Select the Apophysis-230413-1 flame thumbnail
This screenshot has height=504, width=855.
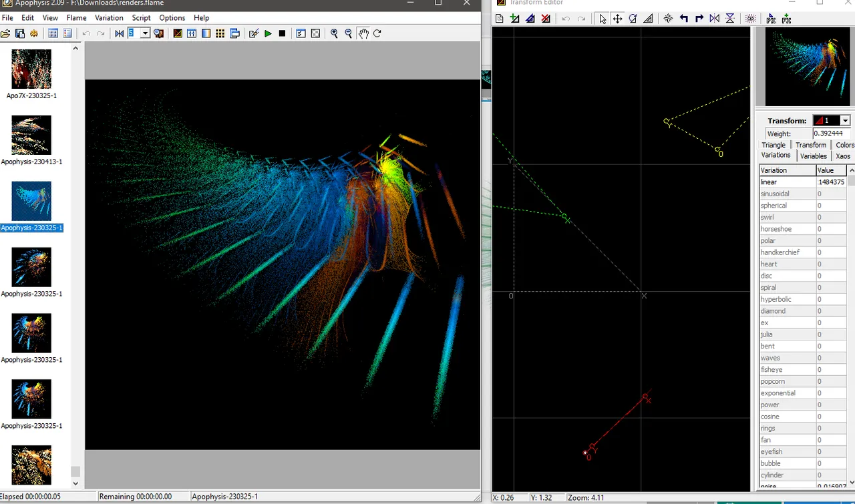(x=31, y=135)
